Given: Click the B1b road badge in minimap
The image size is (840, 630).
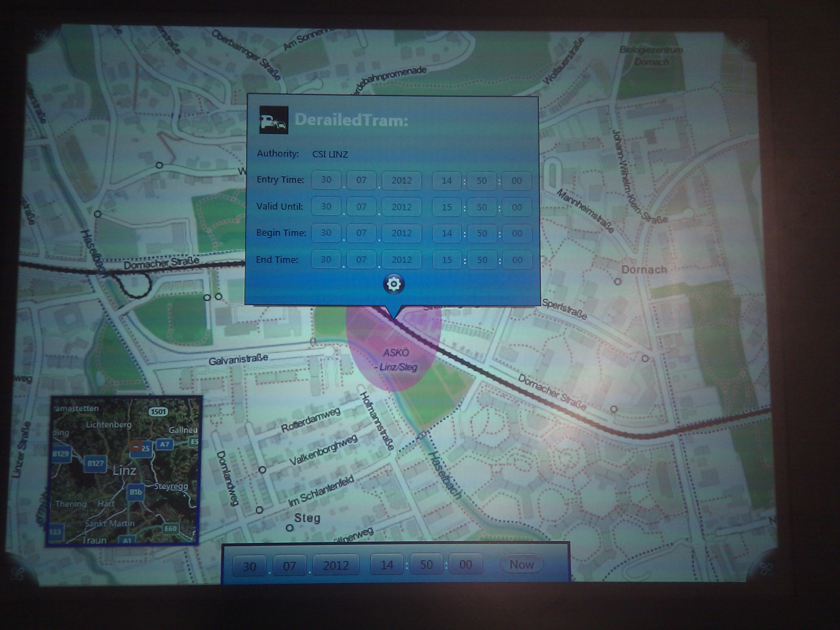Looking at the screenshot, I should 136,493.
